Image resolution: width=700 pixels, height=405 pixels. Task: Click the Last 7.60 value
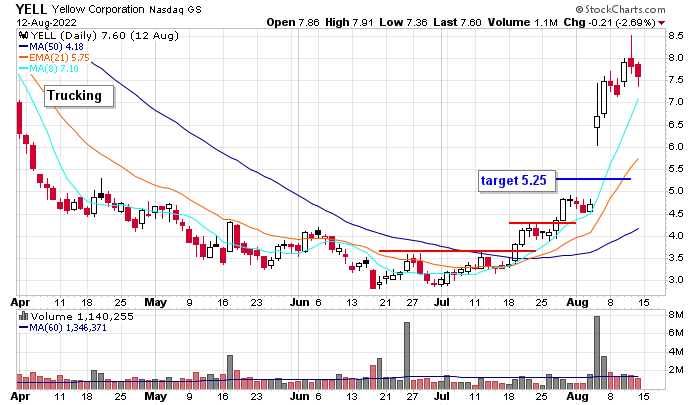(457, 22)
